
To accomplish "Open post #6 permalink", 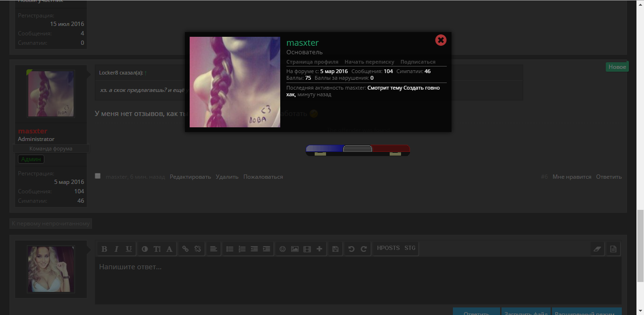I will pyautogui.click(x=544, y=177).
